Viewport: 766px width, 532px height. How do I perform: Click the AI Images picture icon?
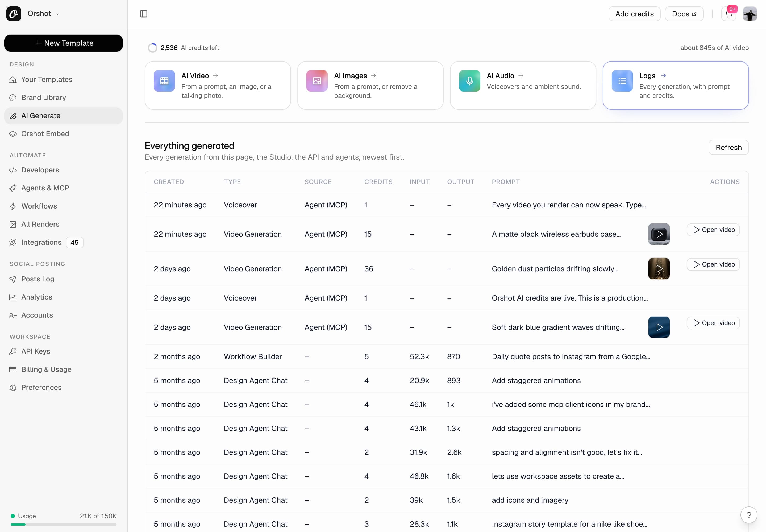point(317,81)
